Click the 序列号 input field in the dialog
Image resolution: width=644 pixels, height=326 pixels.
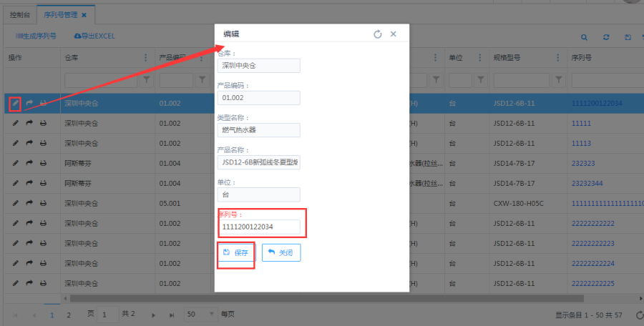click(258, 227)
